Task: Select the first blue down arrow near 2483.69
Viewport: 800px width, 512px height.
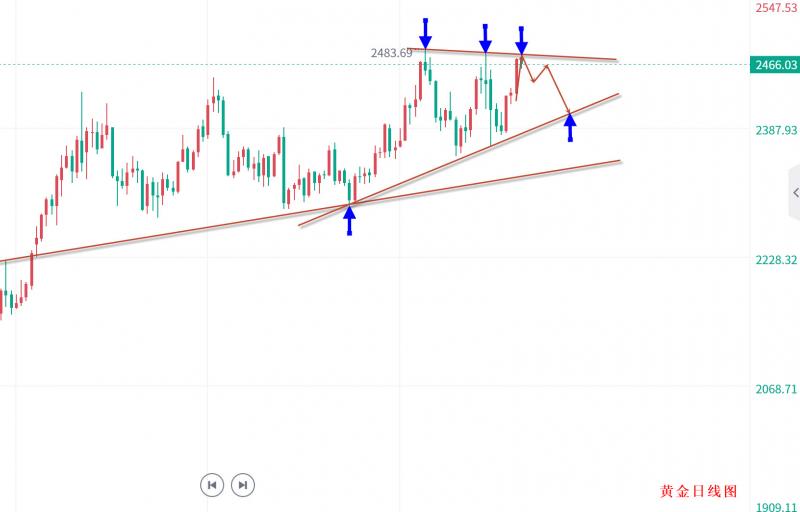Action: [426, 33]
